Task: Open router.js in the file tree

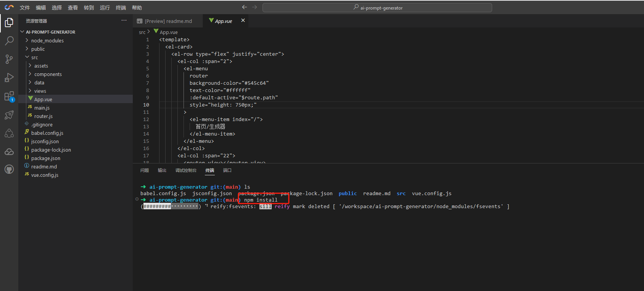Action: click(x=76, y=116)
